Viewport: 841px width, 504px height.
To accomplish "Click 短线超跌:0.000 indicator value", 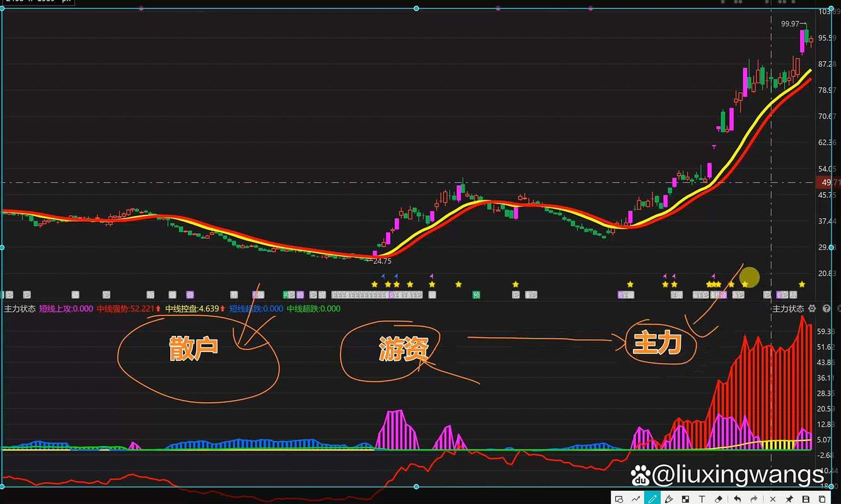I will (x=256, y=309).
